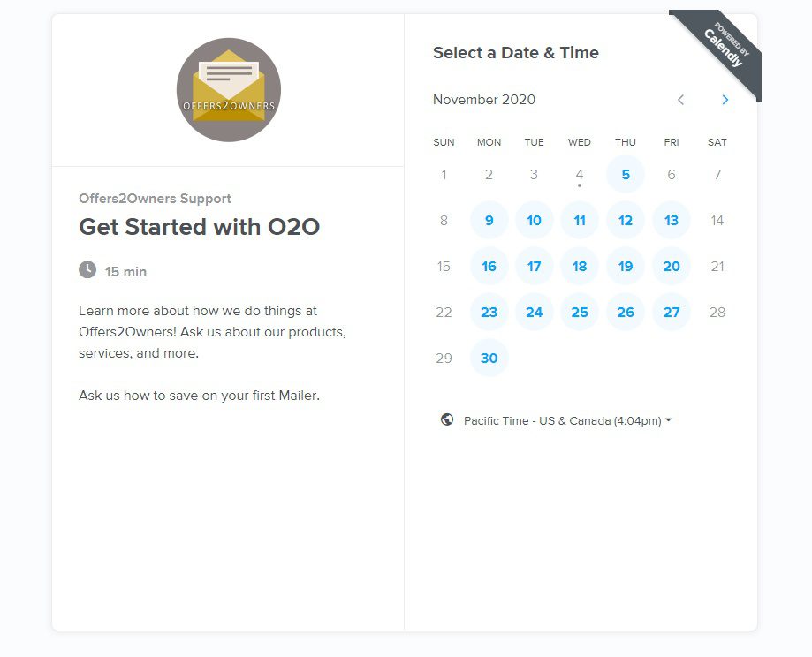This screenshot has width=812, height=657.
Task: Click the globe time zone icon
Action: 447,419
